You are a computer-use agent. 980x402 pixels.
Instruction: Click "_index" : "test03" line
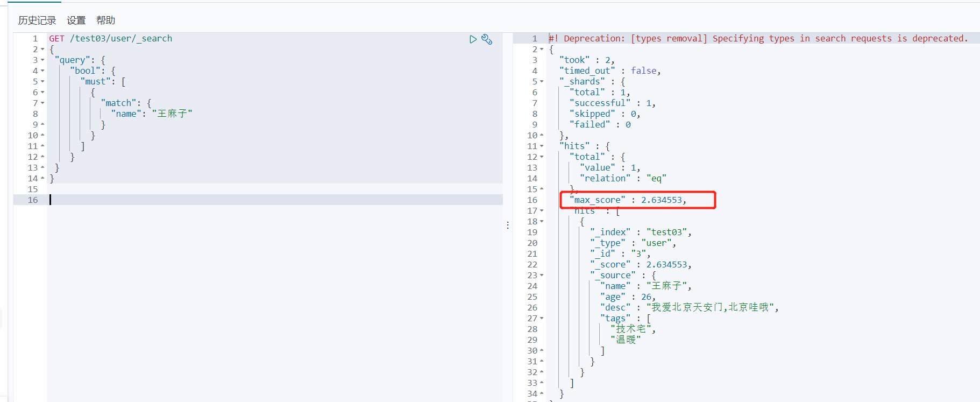click(x=641, y=232)
